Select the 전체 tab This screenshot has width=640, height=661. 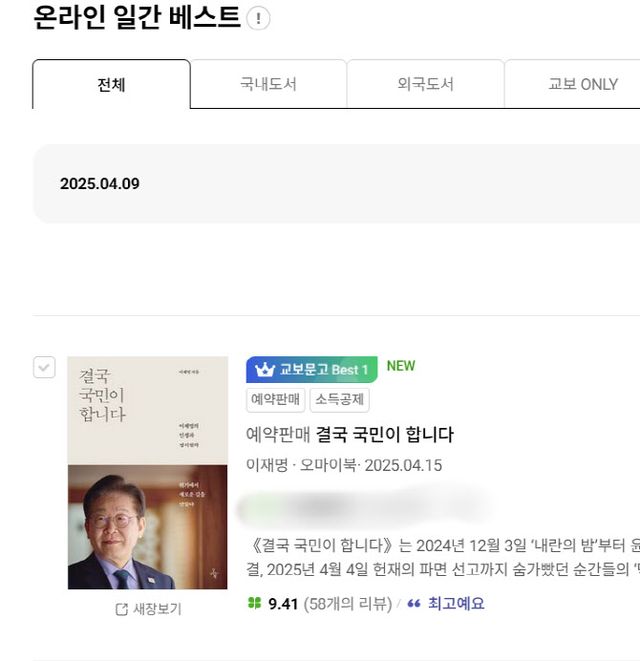pos(111,85)
